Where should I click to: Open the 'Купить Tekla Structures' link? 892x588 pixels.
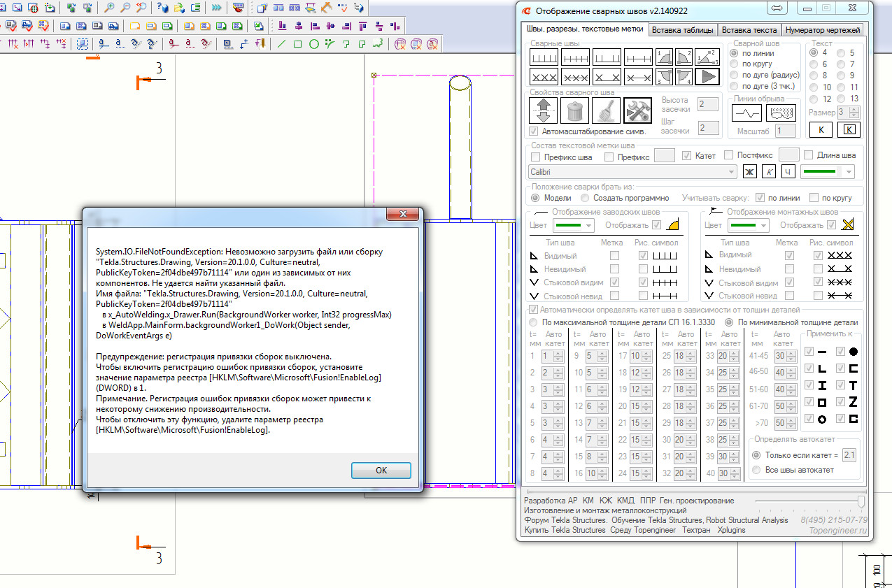pyautogui.click(x=565, y=530)
